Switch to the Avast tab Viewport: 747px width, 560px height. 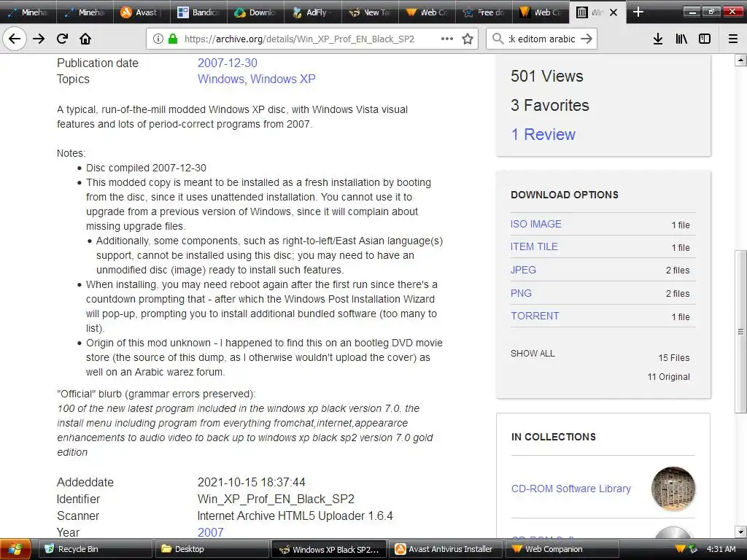pyautogui.click(x=142, y=12)
